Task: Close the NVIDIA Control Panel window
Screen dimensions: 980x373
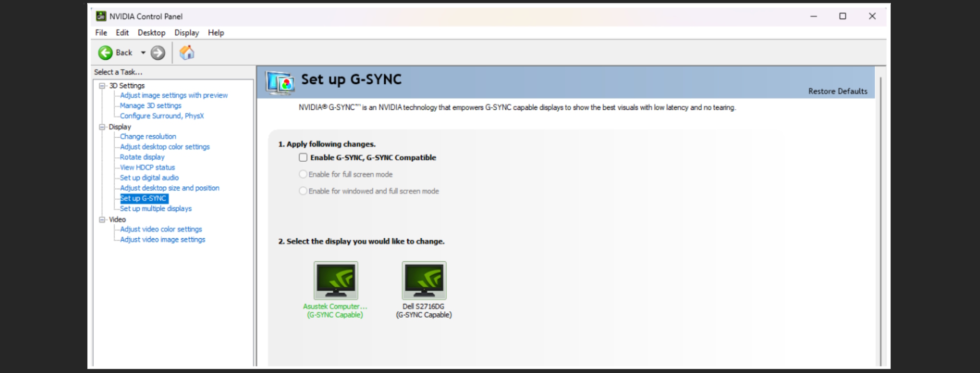Action: pyautogui.click(x=872, y=16)
